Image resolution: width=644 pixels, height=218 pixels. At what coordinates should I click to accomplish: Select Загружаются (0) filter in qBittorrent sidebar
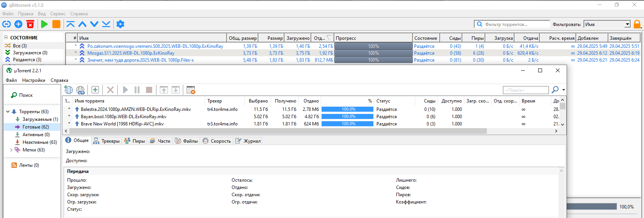(x=30, y=53)
